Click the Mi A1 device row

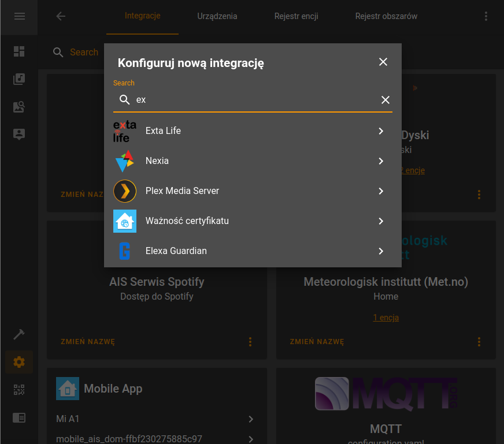pos(157,419)
